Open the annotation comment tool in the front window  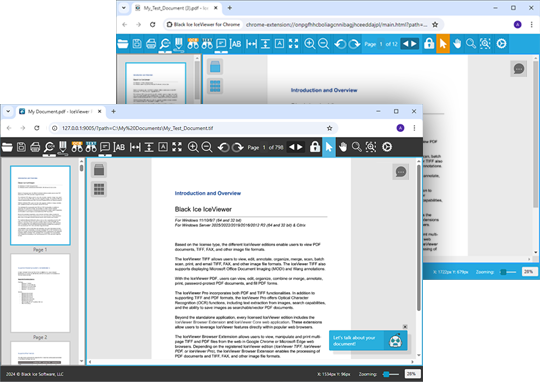[105, 147]
